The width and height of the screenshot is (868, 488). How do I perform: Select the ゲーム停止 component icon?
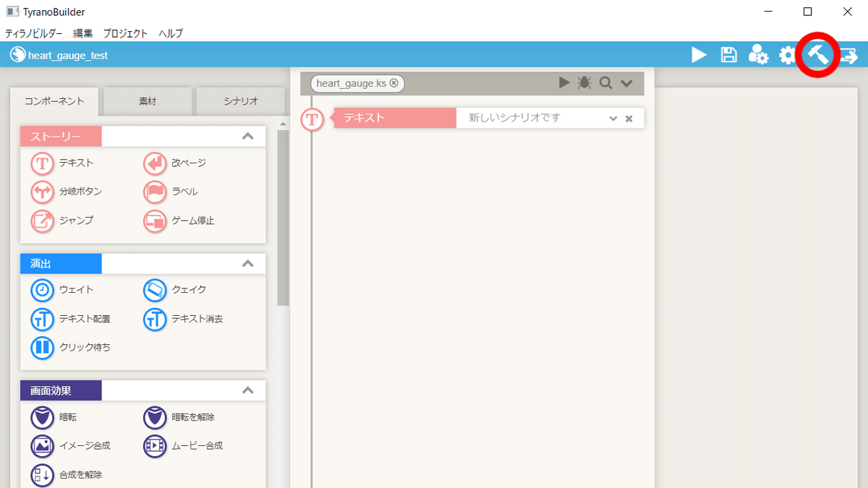pos(155,221)
